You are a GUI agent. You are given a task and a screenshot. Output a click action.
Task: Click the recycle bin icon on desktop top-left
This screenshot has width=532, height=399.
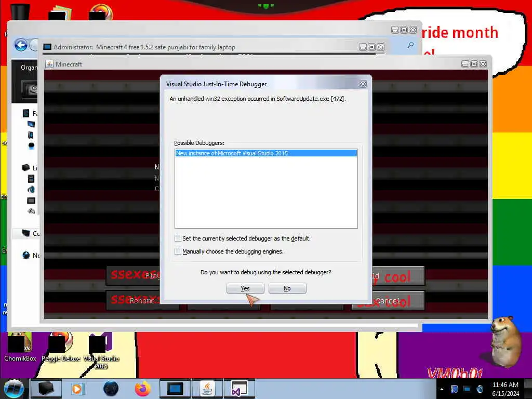tap(20, 11)
